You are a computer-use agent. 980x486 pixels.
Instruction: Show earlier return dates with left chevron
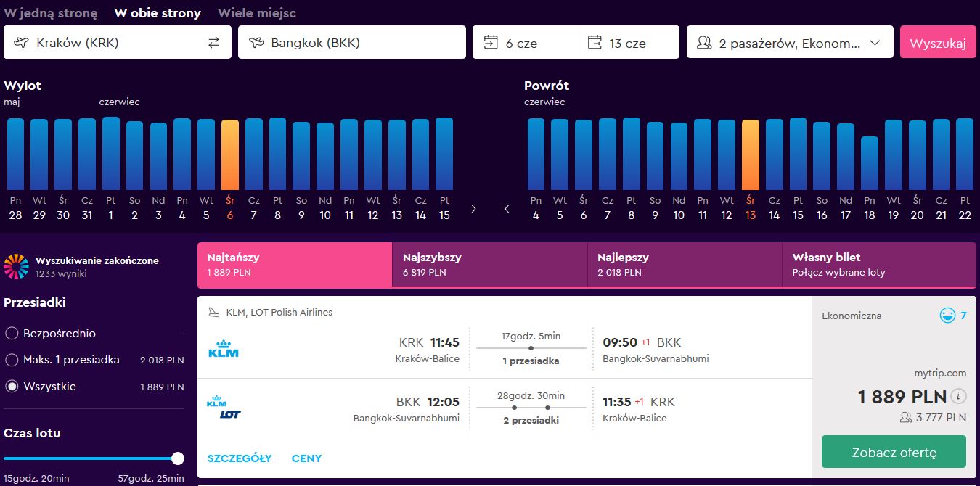[x=507, y=209]
